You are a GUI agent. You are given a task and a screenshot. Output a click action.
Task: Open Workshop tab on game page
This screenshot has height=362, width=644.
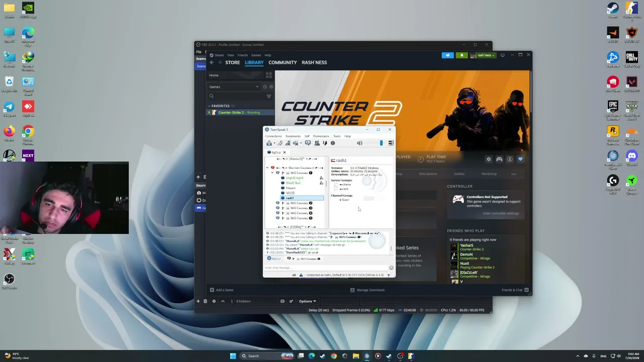(489, 174)
